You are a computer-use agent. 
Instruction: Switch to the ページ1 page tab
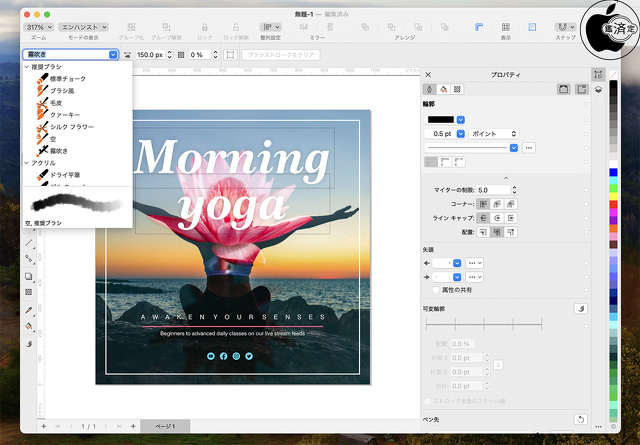click(x=164, y=427)
